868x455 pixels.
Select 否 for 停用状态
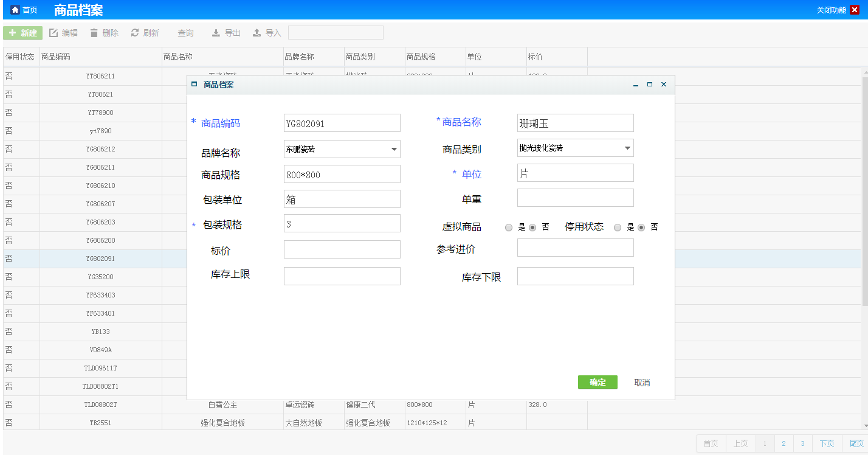(641, 227)
